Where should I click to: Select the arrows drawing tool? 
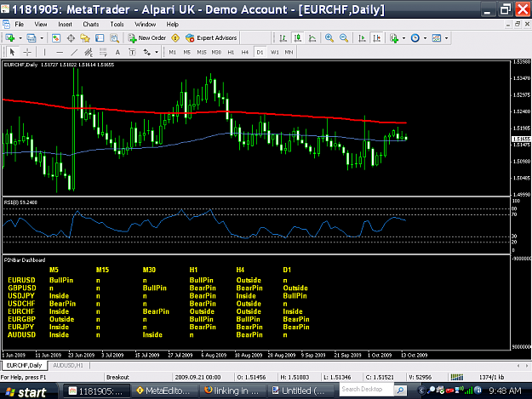coord(147,52)
